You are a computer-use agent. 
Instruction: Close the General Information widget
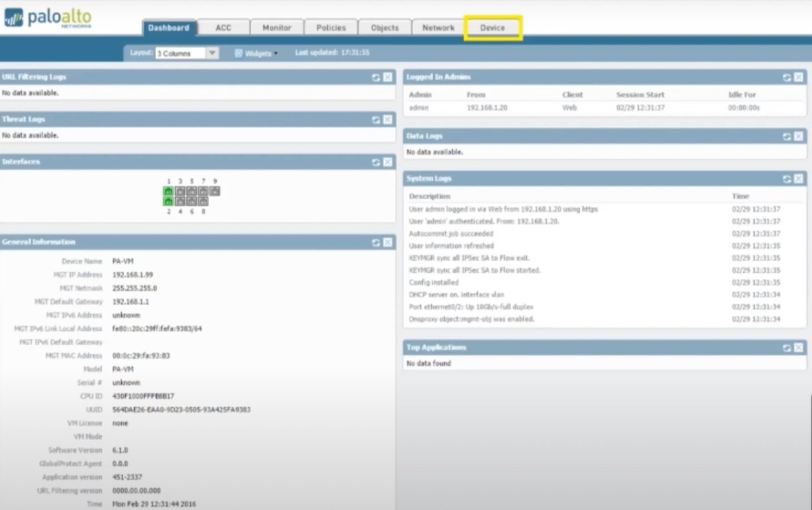388,242
